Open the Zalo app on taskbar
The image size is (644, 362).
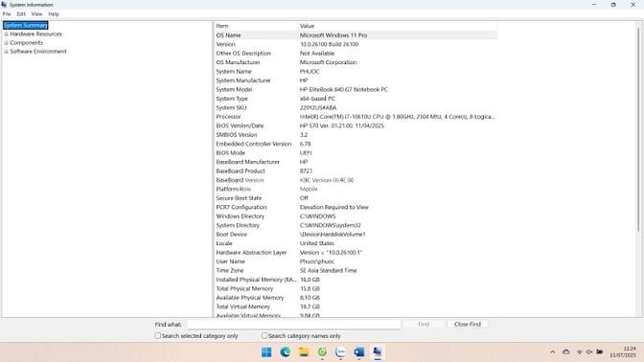340,352
